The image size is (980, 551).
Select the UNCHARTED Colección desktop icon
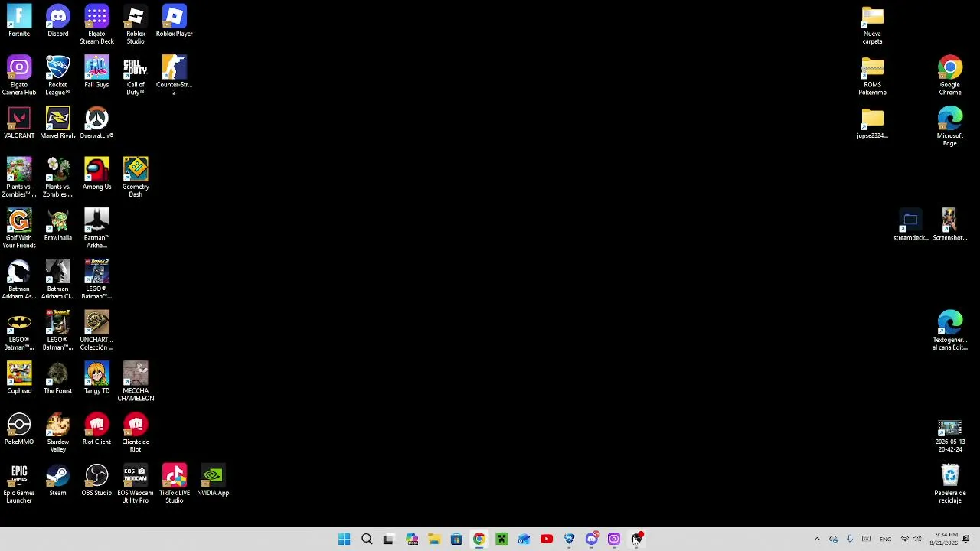point(96,331)
